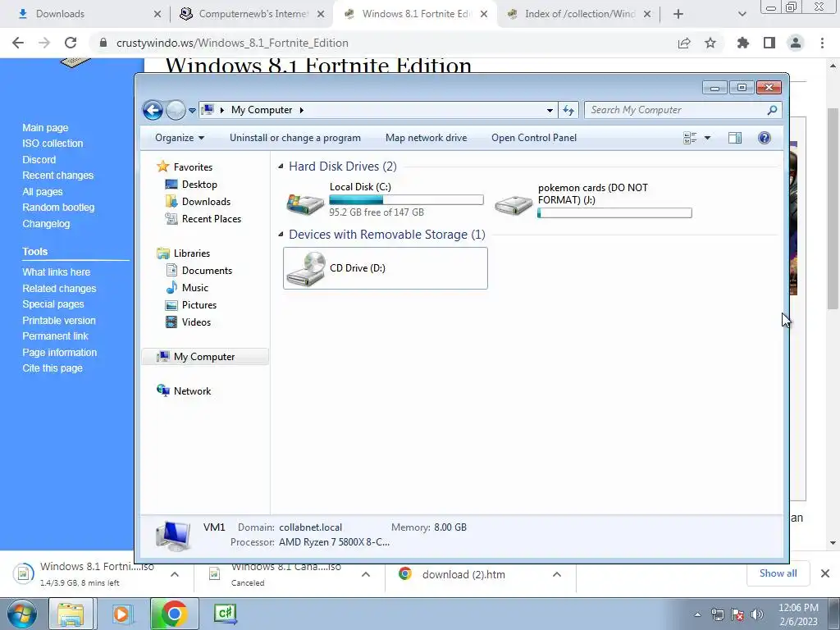Click Search My Computer field
The width and height of the screenshot is (840, 630).
[x=682, y=110]
